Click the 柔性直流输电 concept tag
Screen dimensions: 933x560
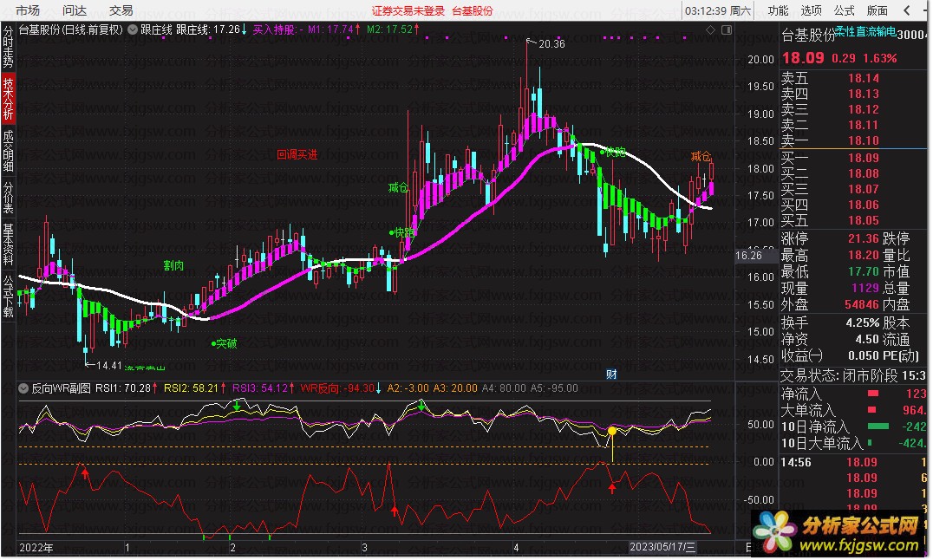tap(865, 31)
